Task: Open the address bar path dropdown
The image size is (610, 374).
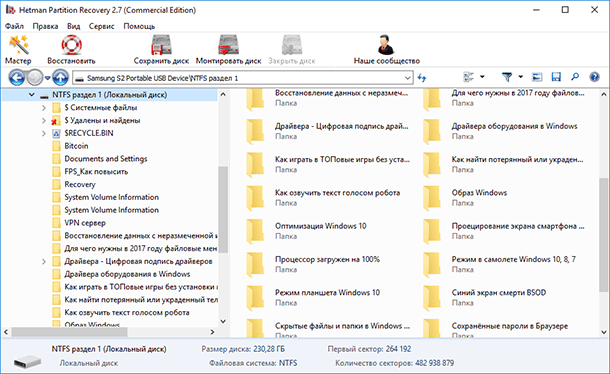Action: pyautogui.click(x=407, y=78)
